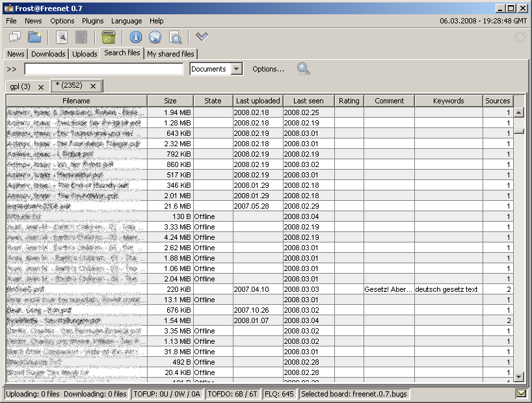Select the * (2352) results tab

69,86
